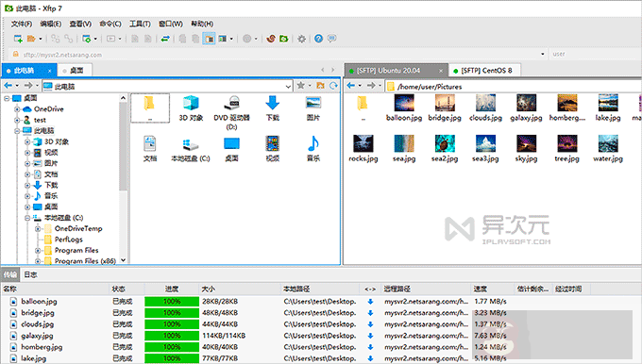
Task: Switch to the 日志 log tab
Action: point(30,274)
